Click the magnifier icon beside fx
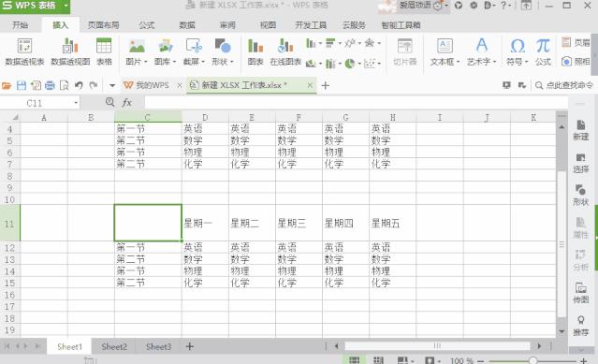This screenshot has width=598, height=364. [109, 102]
